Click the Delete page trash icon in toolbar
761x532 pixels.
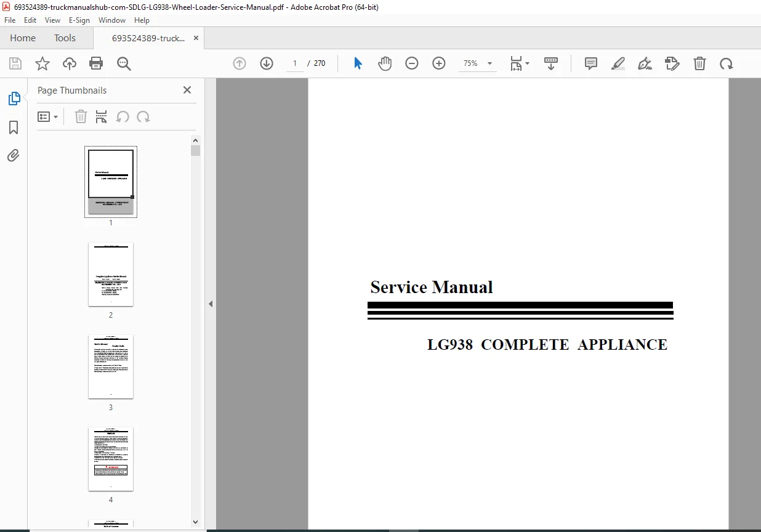(699, 63)
